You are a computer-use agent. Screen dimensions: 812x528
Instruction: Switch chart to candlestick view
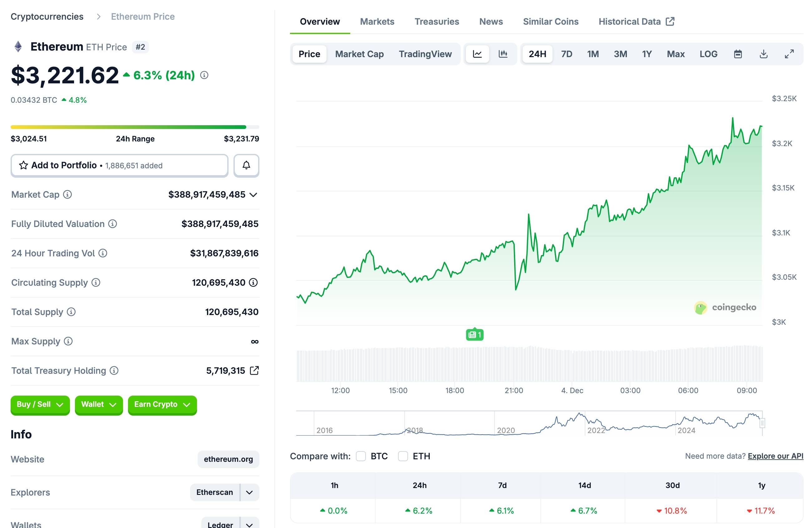coord(504,54)
